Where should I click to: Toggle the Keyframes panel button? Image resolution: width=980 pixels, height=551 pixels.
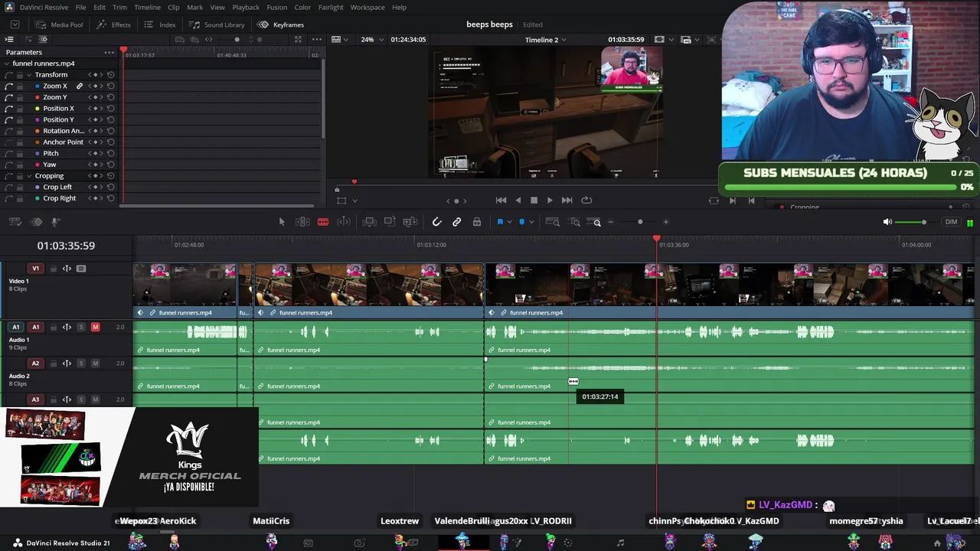point(281,24)
